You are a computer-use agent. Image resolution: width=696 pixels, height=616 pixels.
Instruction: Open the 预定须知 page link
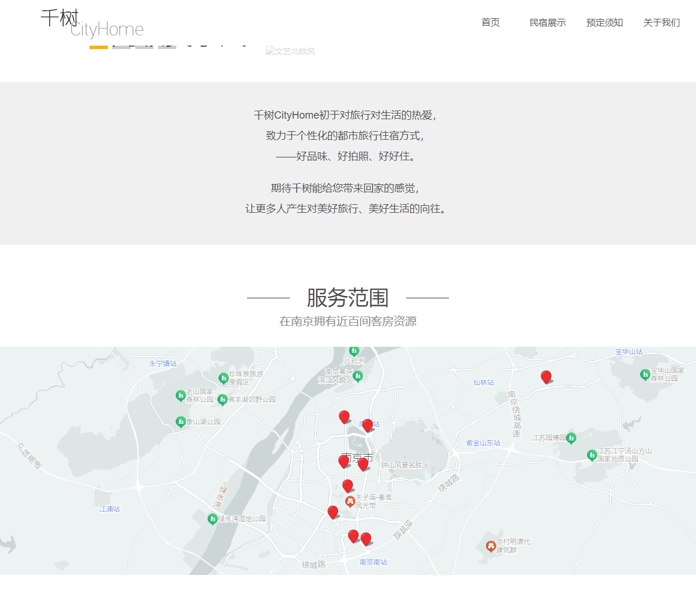(x=605, y=23)
